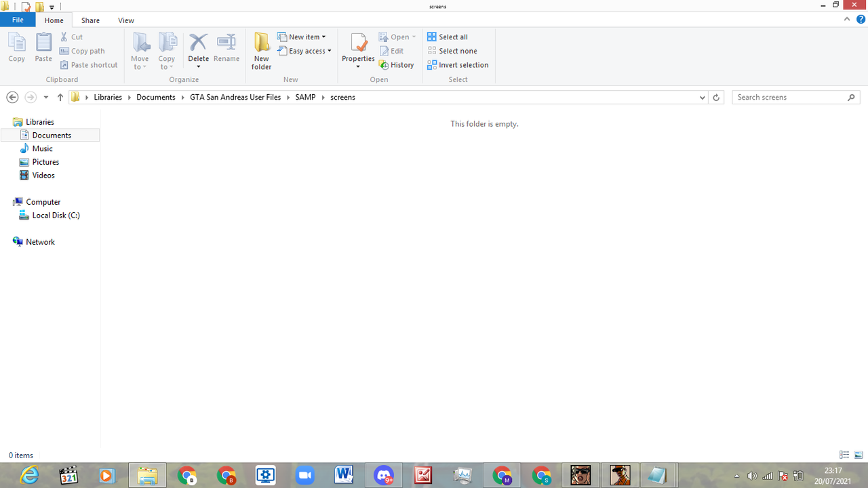Click Select none

(x=452, y=51)
